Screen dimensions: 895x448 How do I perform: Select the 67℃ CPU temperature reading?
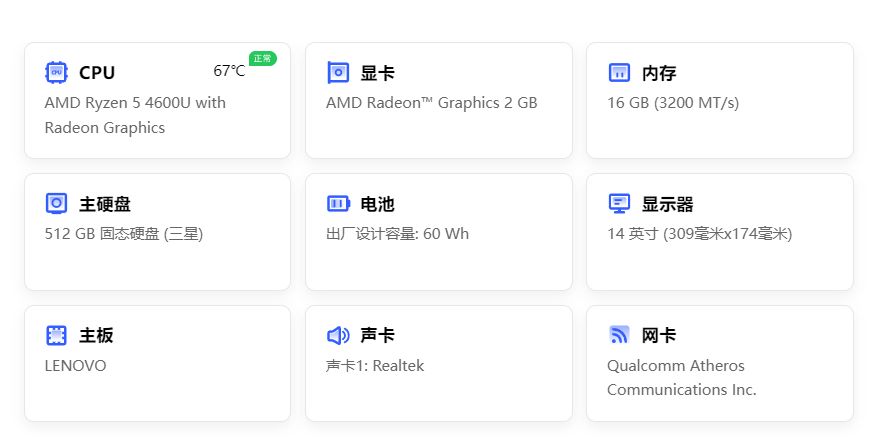click(229, 71)
